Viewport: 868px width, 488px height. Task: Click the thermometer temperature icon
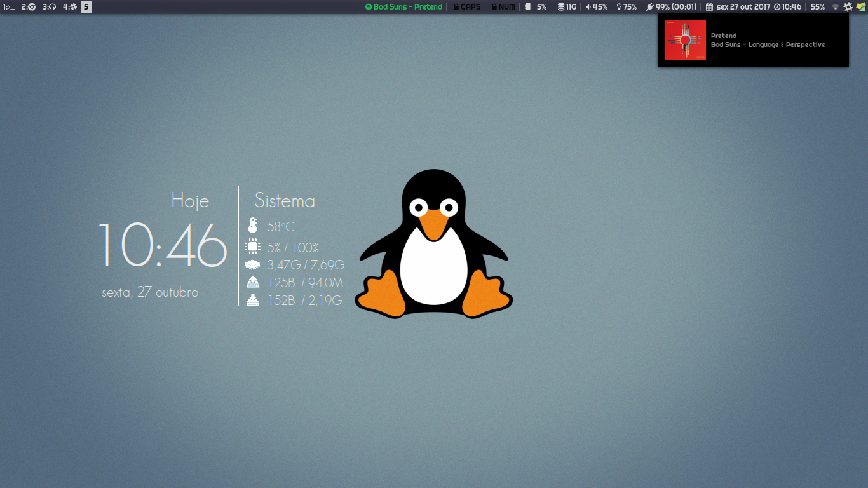[x=253, y=226]
